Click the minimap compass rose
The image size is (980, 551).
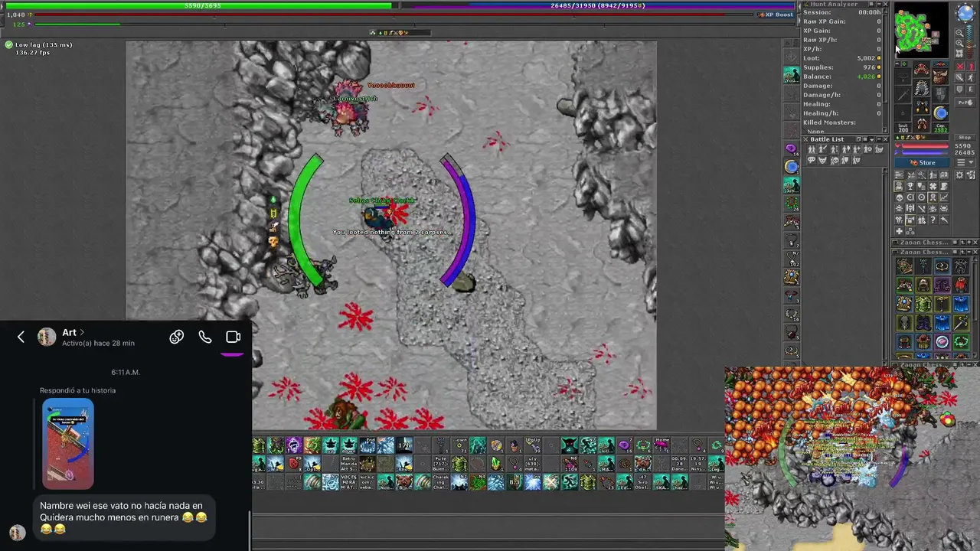pyautogui.click(x=966, y=13)
